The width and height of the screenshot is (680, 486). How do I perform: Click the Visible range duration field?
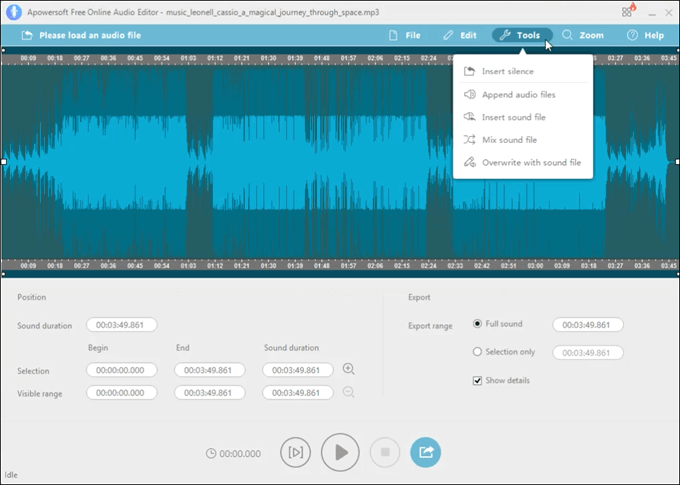(298, 393)
